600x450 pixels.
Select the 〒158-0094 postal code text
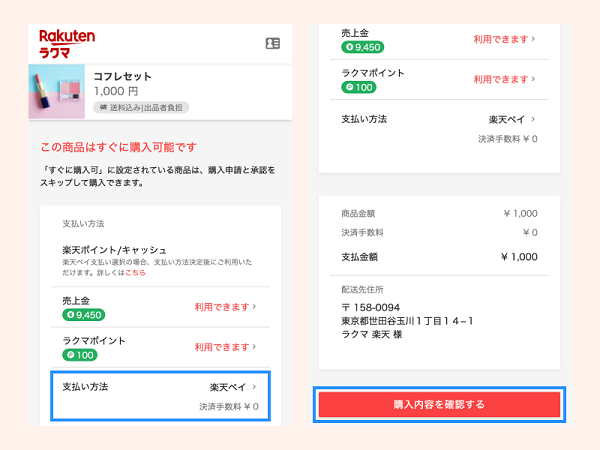click(x=370, y=307)
